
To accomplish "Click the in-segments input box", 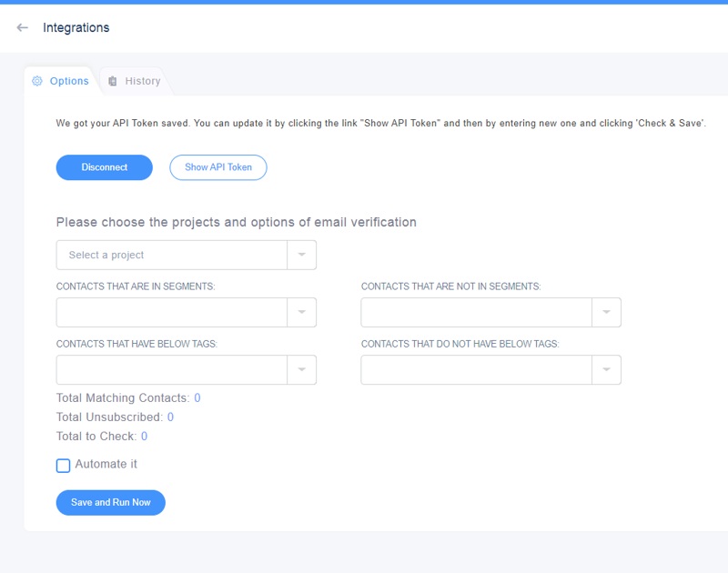I will pyautogui.click(x=172, y=312).
